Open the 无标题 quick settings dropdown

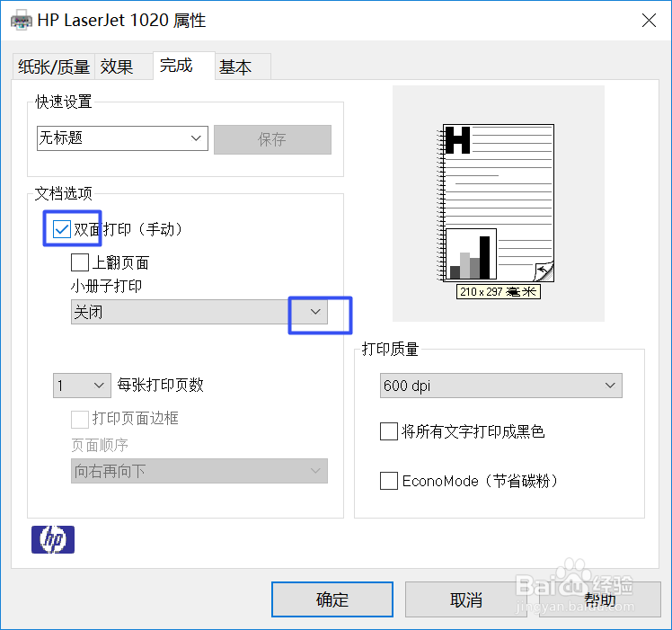tap(122, 138)
